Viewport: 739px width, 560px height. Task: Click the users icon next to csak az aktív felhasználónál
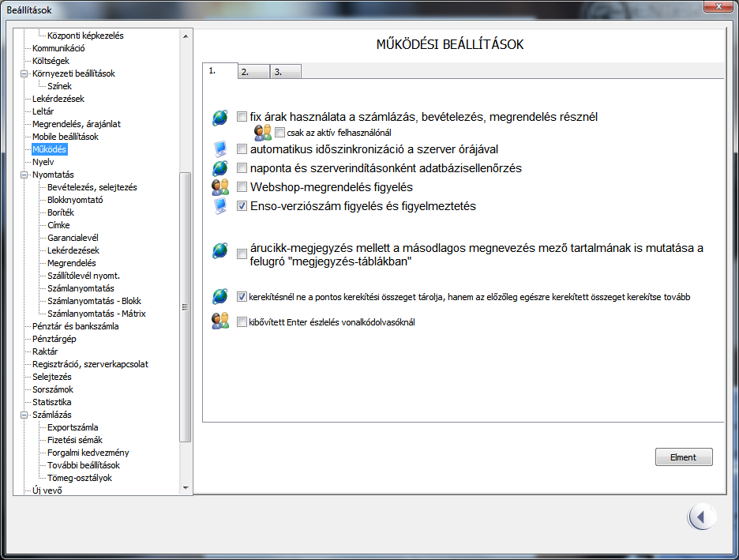262,133
